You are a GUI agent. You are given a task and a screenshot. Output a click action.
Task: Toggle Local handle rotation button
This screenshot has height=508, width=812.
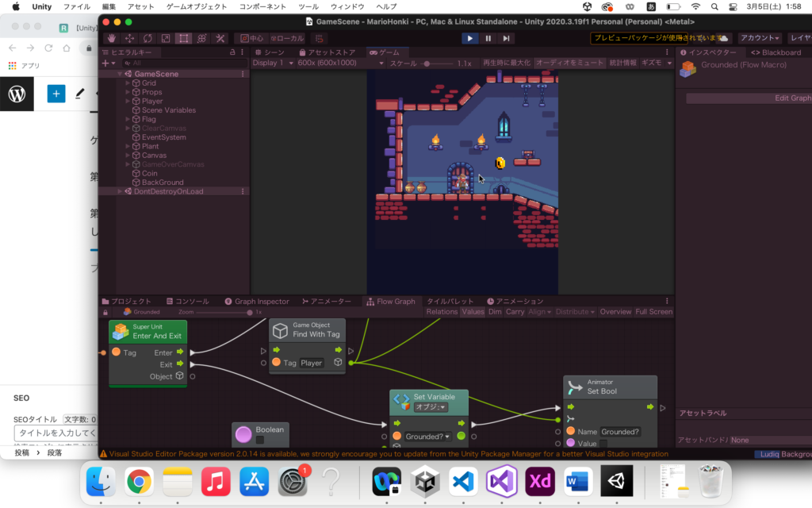click(287, 38)
